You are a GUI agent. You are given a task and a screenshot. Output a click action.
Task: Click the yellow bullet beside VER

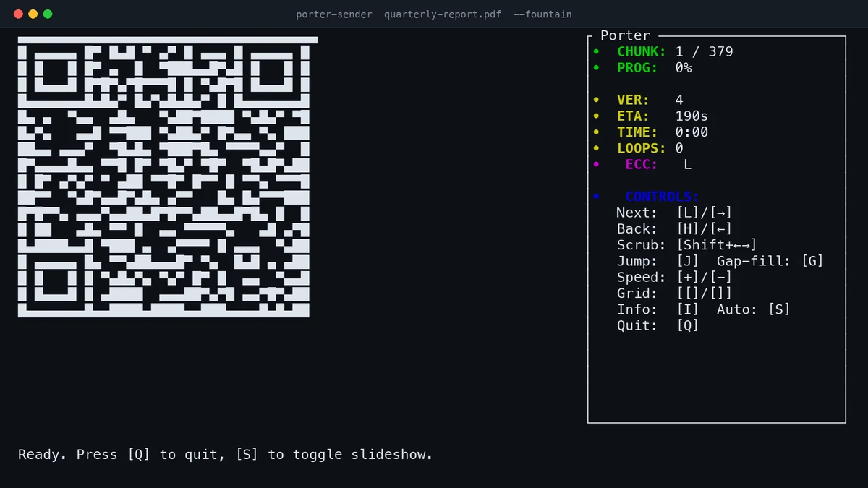(x=597, y=100)
